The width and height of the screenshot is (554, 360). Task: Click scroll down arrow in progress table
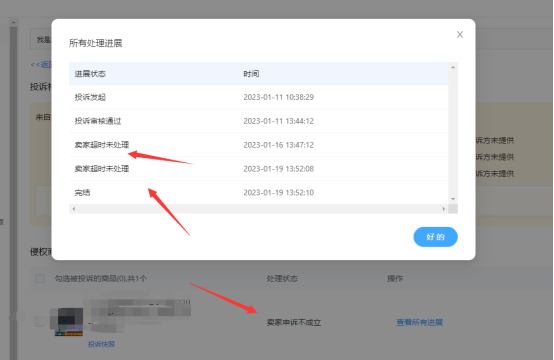(453, 199)
